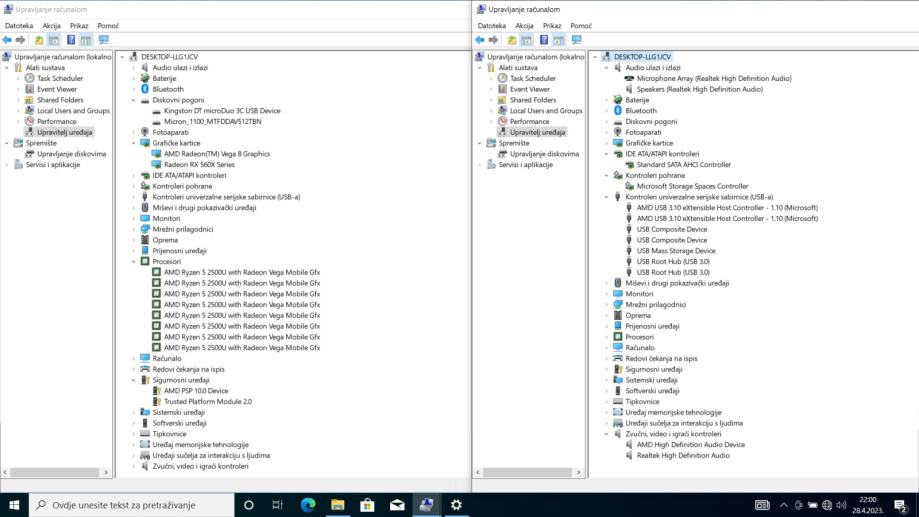Select Local Users and Groups, right sidebar

546,111
